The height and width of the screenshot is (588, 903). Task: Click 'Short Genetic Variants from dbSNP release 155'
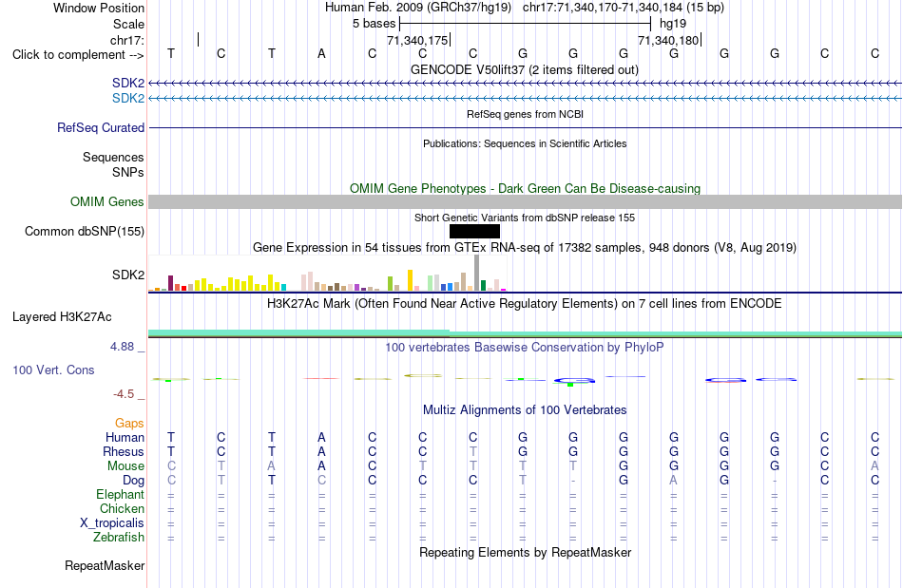[525, 218]
